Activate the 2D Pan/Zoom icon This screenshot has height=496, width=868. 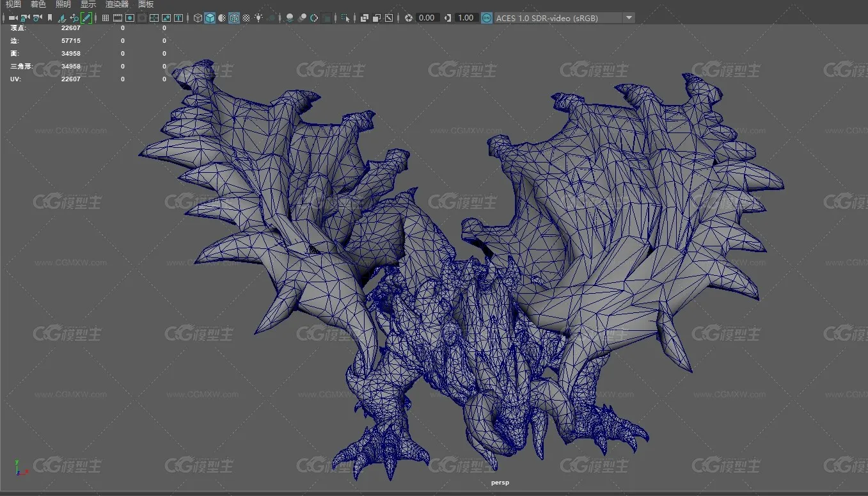74,18
